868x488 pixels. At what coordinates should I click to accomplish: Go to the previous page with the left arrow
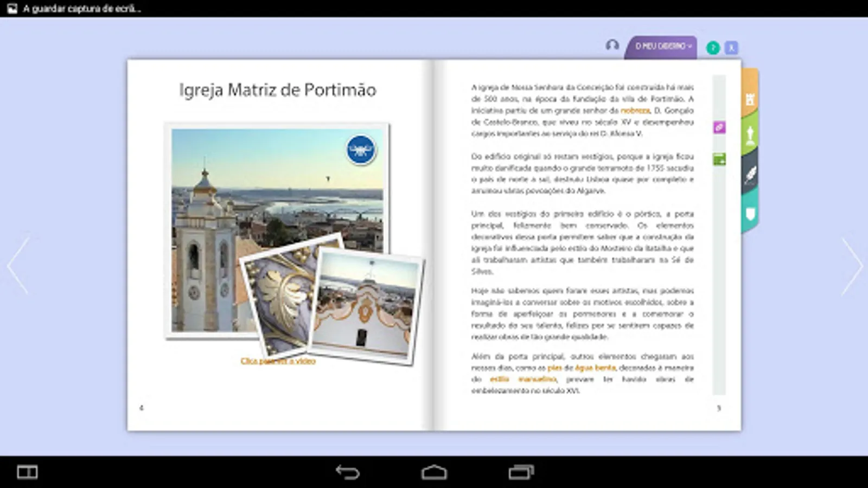pos(17,266)
